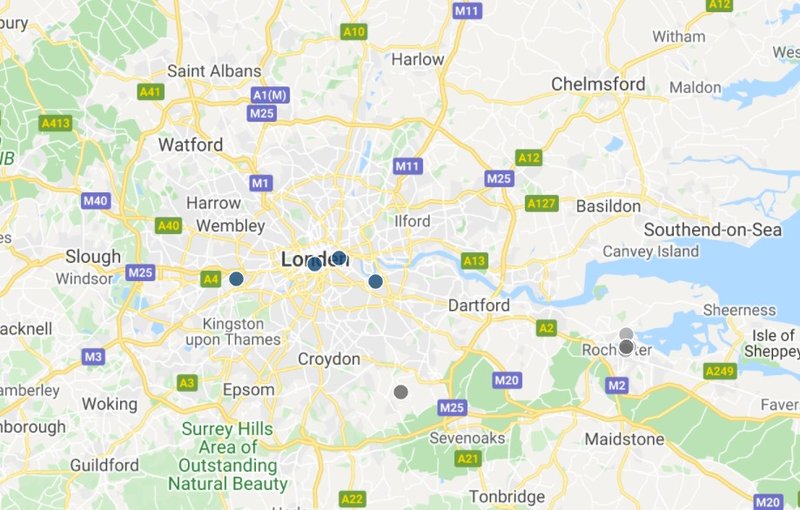Click the M40 motorway shield
This screenshot has height=510, width=800.
coord(96,200)
